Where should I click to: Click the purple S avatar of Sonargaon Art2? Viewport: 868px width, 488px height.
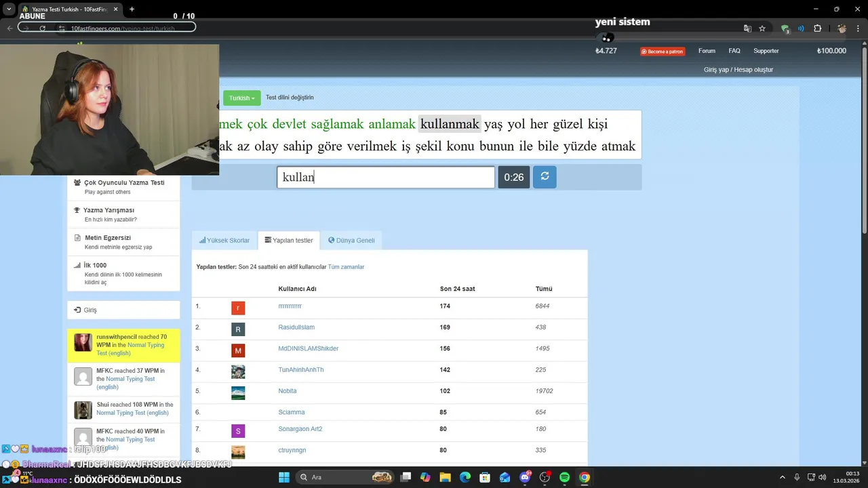point(238,431)
